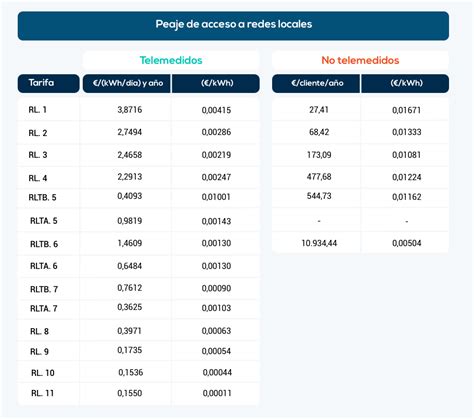
Task: Select the 'RLTB. 7' tariff row label
Action: pos(44,289)
